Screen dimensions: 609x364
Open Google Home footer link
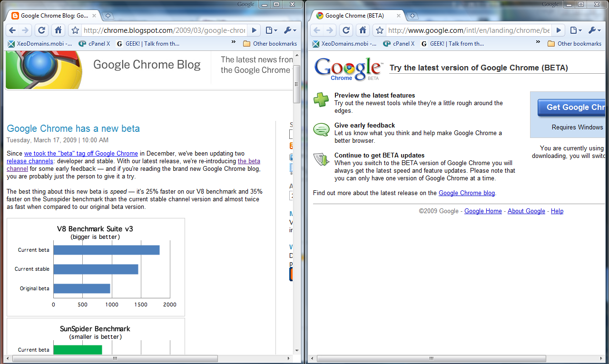[483, 211]
